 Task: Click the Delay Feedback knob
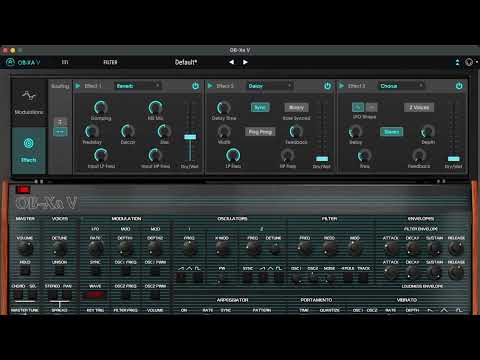click(296, 131)
